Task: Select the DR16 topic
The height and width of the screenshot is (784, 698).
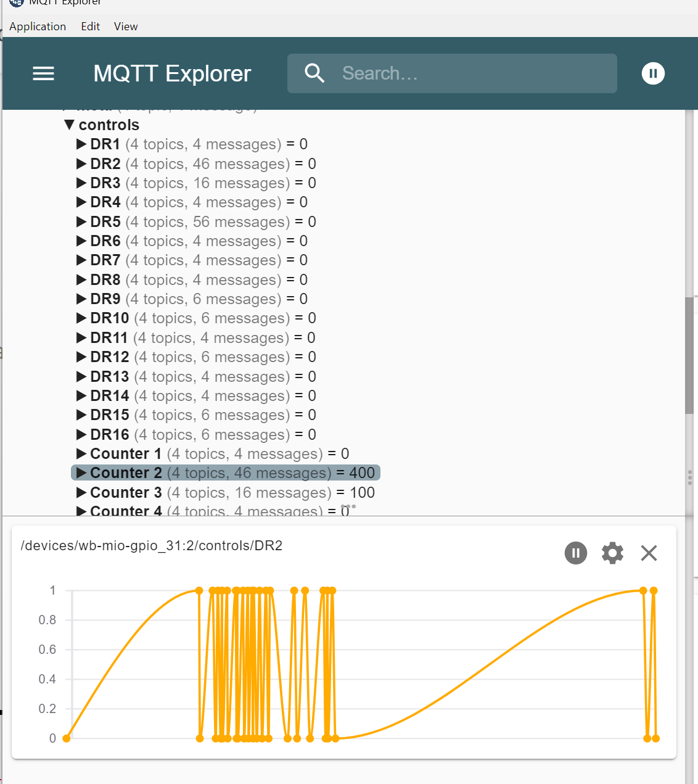Action: [110, 435]
